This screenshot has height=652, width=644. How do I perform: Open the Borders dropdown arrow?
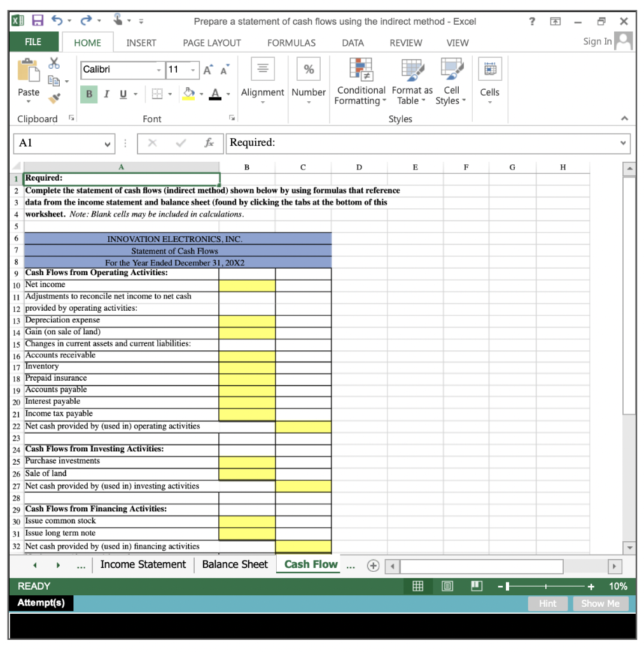(170, 94)
